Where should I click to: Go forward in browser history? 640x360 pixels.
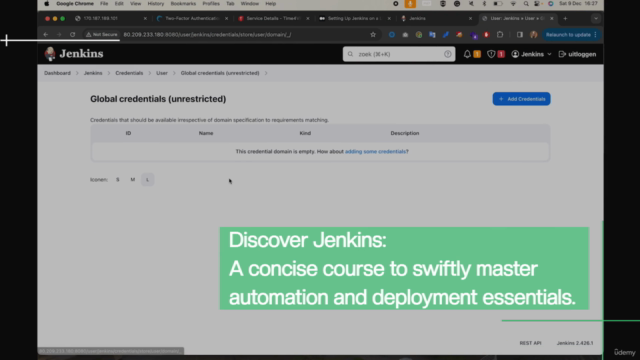[59, 35]
